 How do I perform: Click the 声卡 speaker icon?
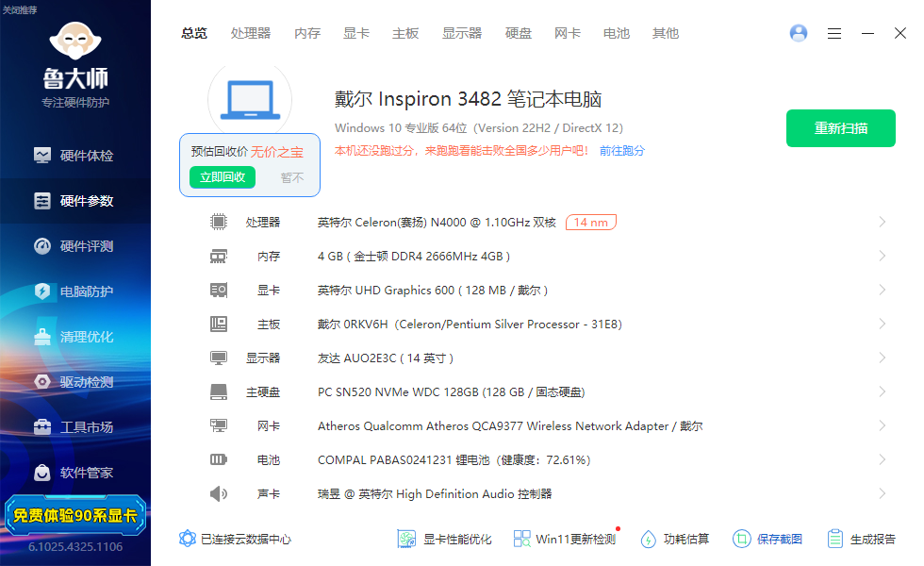click(x=219, y=493)
